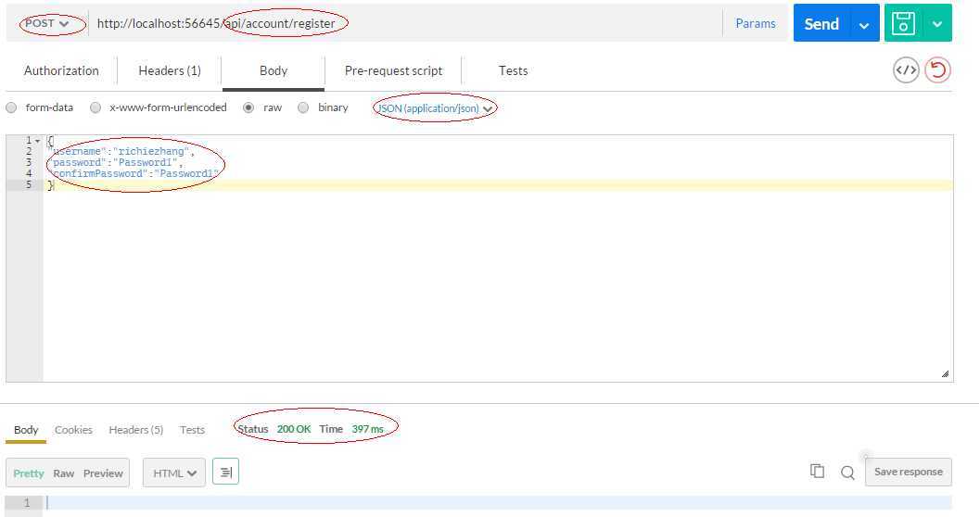Grab the editor resize handle corner
980x517 pixels.
point(945,374)
